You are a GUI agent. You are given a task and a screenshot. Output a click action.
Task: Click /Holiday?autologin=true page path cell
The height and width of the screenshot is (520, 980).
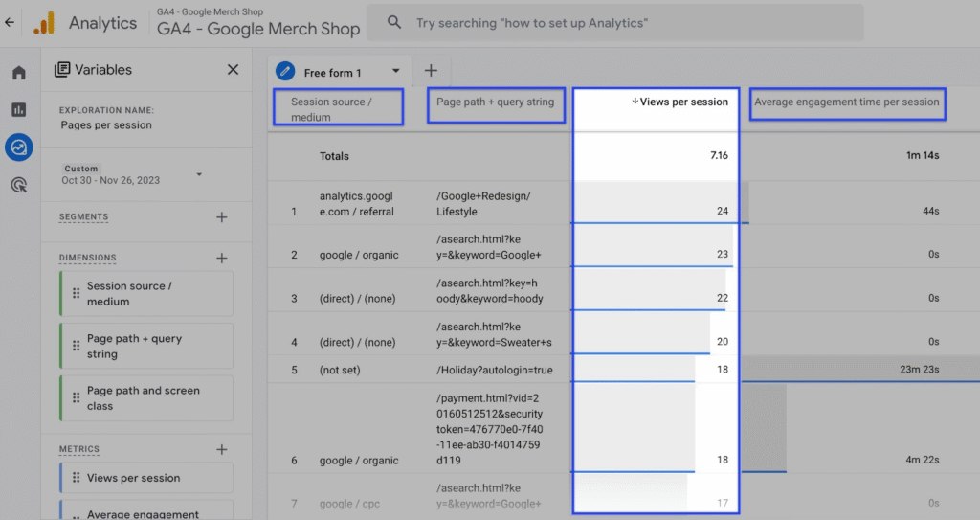pos(495,370)
